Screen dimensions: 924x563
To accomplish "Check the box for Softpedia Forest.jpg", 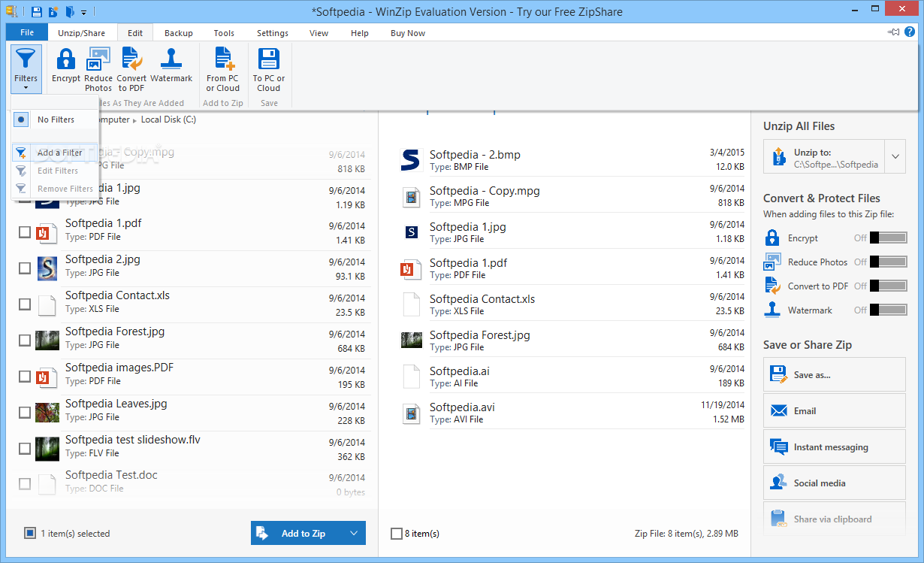I will 25,340.
